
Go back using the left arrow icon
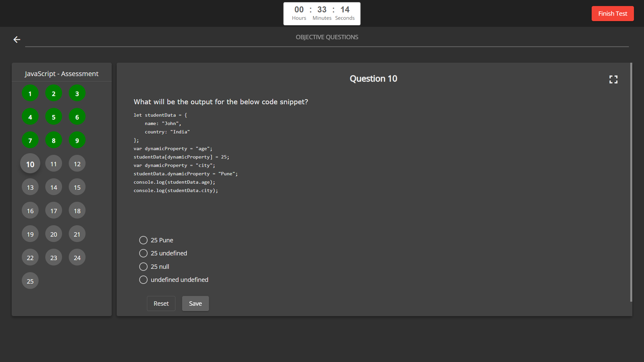(17, 40)
